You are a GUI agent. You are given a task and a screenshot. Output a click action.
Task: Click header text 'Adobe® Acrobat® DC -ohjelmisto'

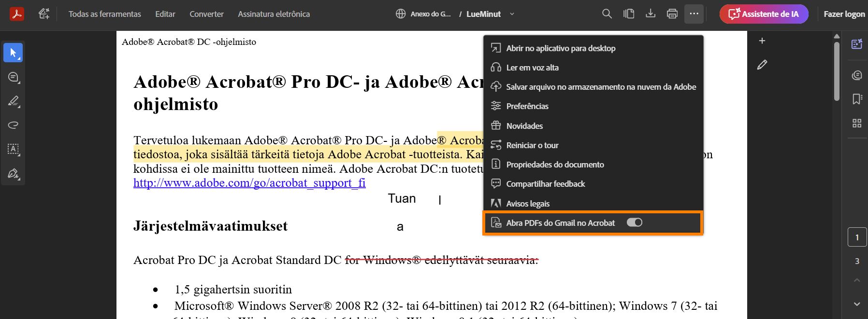pos(189,42)
